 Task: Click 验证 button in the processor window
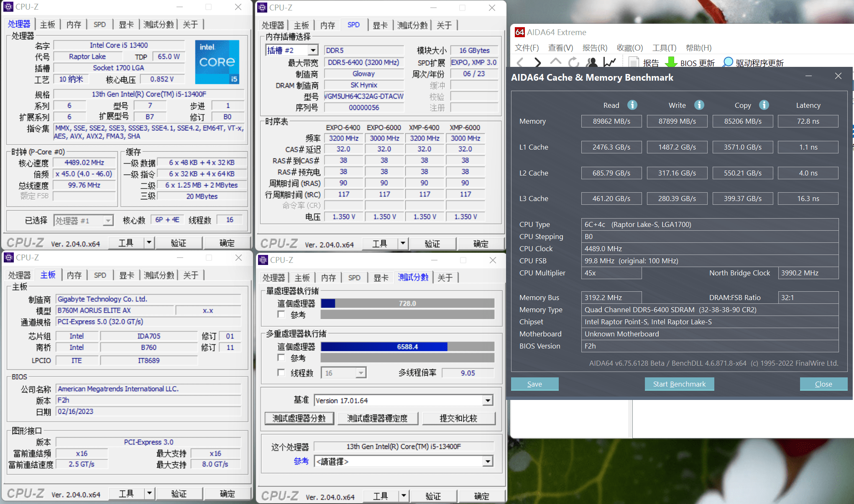pyautogui.click(x=179, y=243)
